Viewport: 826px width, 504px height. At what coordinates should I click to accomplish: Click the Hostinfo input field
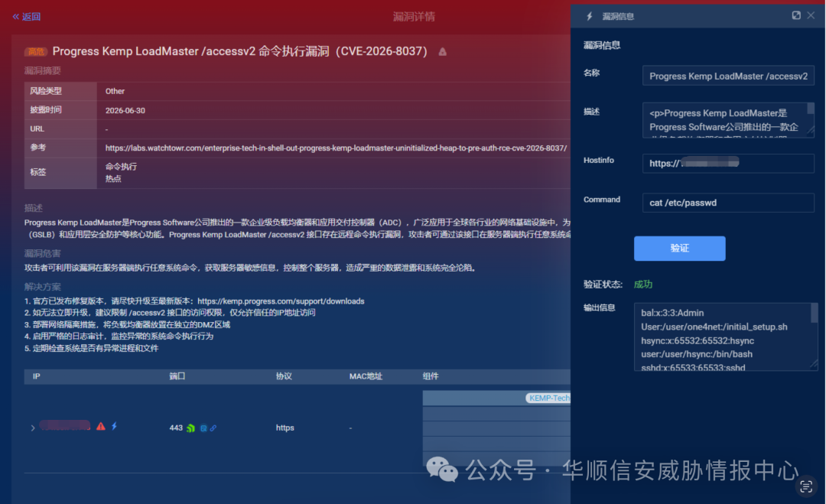coord(728,163)
